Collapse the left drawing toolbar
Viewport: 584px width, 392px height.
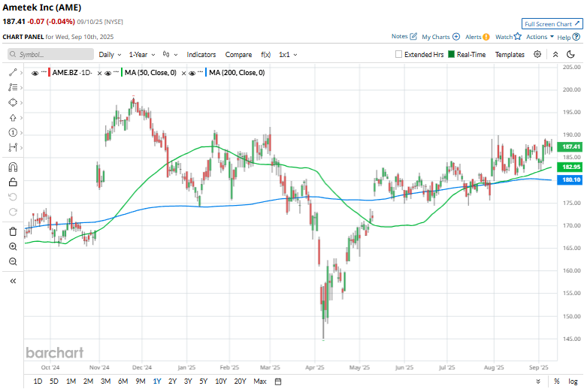click(13, 281)
